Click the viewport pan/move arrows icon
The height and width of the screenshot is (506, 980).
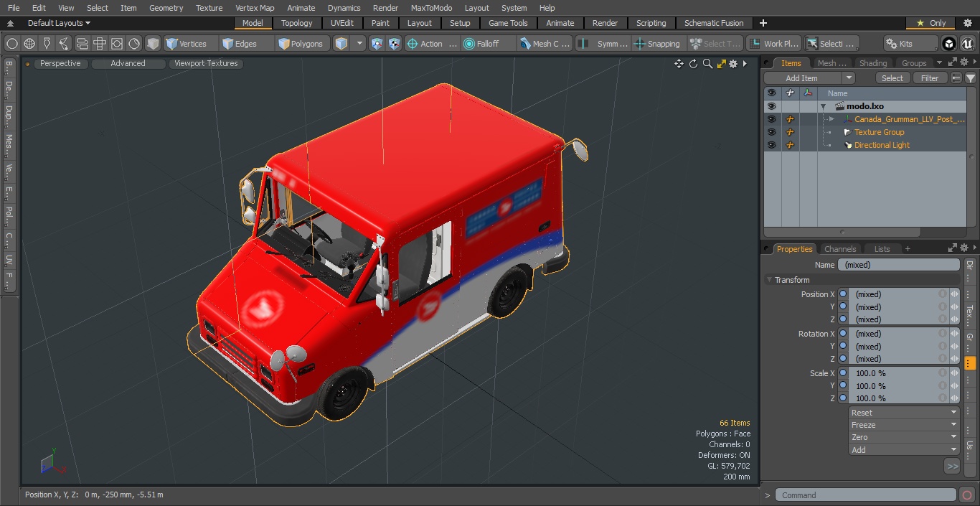pyautogui.click(x=679, y=64)
